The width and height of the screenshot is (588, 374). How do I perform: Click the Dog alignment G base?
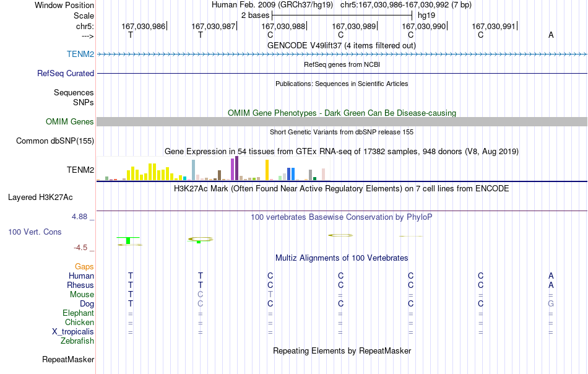click(x=551, y=303)
